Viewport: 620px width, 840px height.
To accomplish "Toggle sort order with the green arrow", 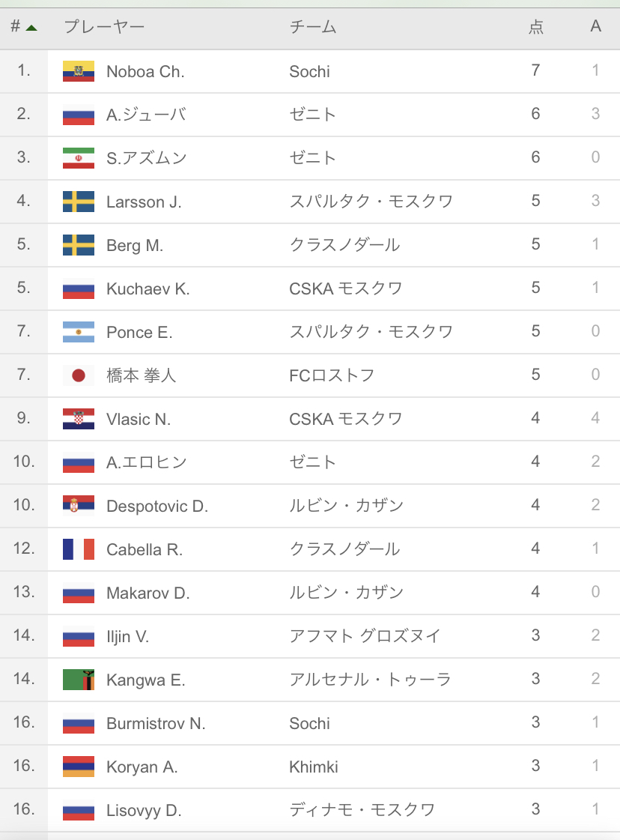I will pos(31,28).
